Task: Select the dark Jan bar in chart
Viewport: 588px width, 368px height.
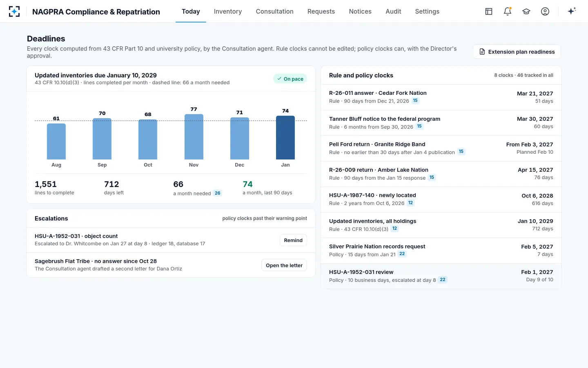Action: tap(285, 137)
